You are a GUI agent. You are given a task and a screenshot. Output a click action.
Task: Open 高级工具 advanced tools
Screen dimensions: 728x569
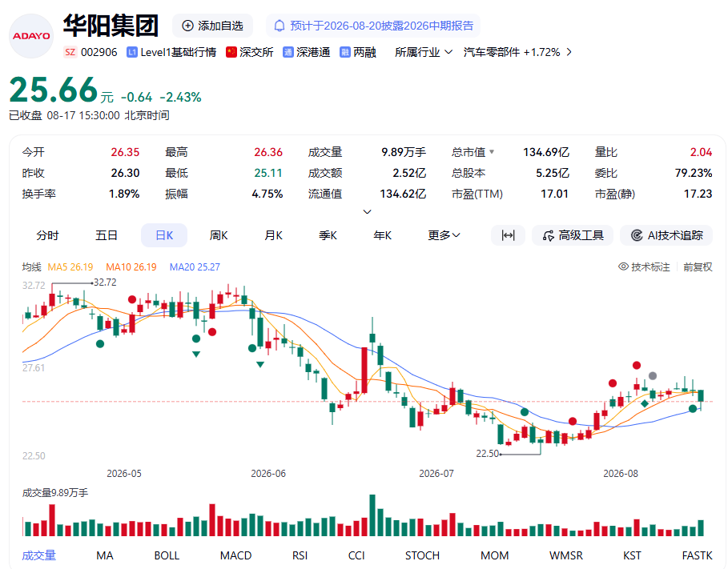click(573, 235)
